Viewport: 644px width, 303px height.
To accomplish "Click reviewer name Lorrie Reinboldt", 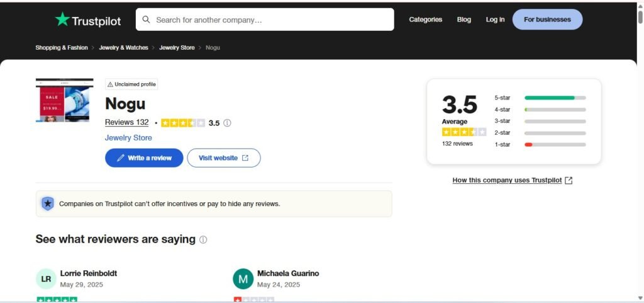I will click(x=89, y=273).
